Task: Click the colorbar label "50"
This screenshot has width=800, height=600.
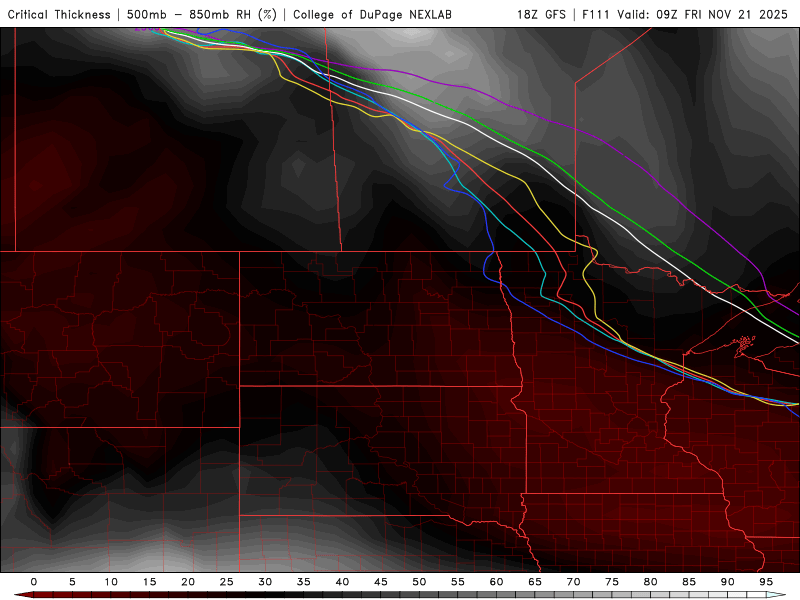Action: 419,582
